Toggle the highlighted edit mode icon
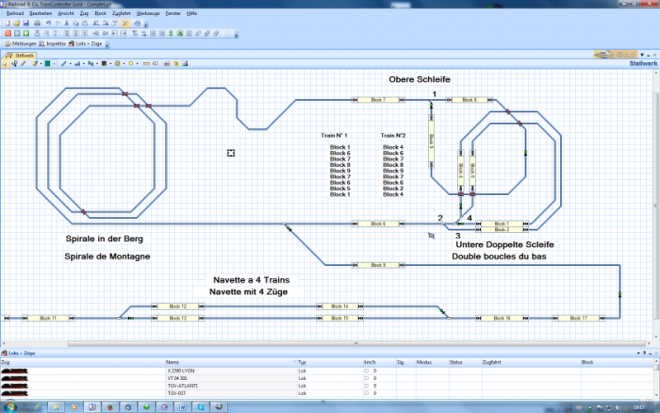The width and height of the screenshot is (660, 413). [125, 24]
